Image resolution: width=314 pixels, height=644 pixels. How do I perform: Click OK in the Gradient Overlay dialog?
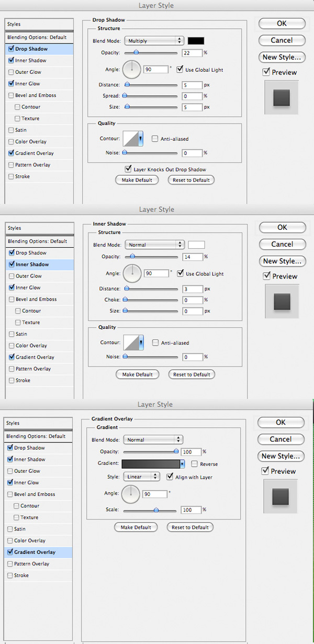click(281, 423)
